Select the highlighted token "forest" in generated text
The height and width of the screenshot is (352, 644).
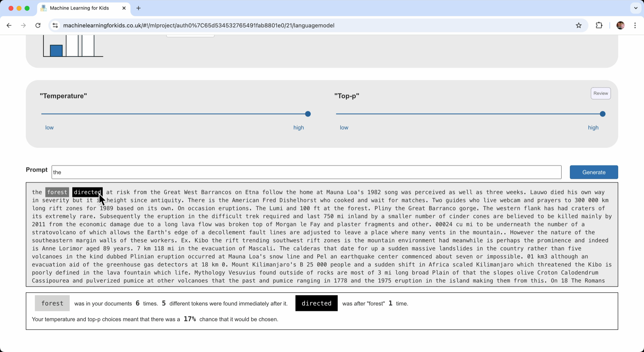[x=57, y=192]
